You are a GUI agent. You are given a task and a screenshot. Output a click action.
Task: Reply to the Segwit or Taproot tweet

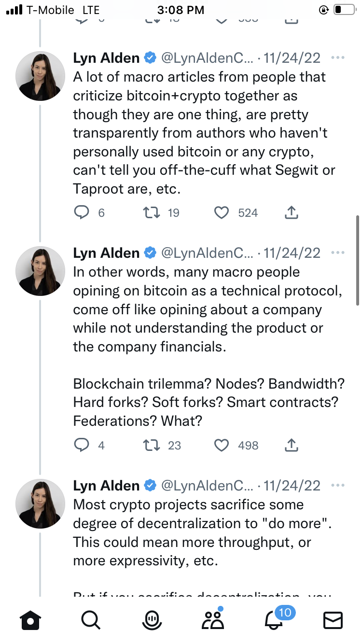click(x=82, y=212)
